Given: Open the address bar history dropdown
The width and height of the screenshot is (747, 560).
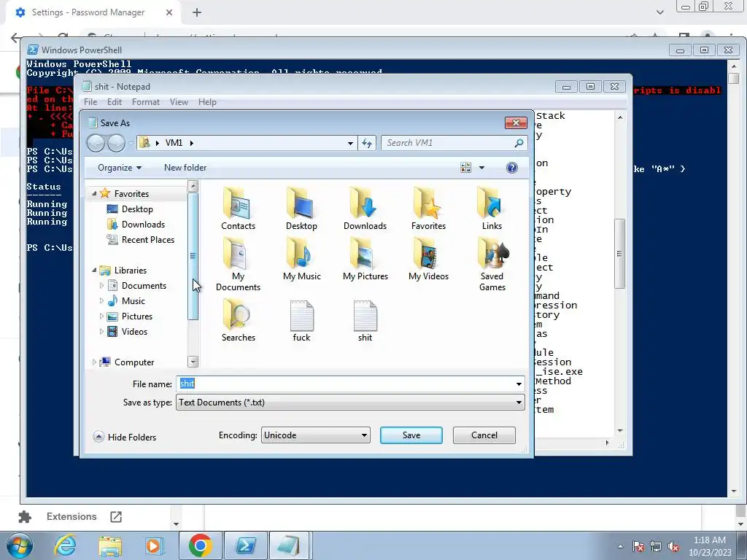Looking at the screenshot, I should click(x=350, y=143).
